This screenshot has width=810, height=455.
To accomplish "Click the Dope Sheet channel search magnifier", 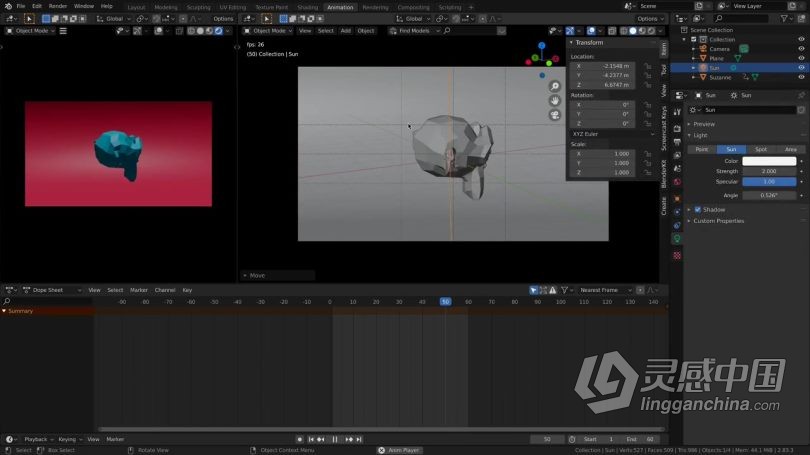I will (7, 301).
